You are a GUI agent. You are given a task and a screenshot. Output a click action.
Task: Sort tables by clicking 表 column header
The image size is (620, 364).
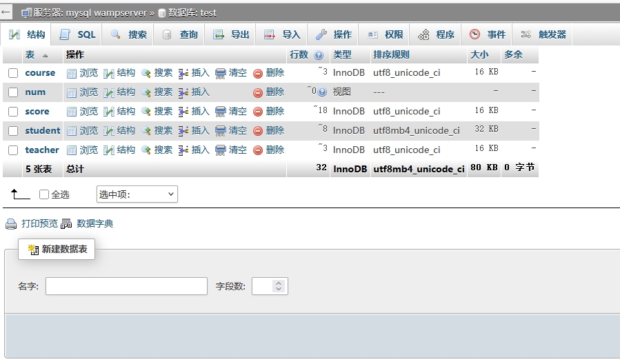click(30, 55)
